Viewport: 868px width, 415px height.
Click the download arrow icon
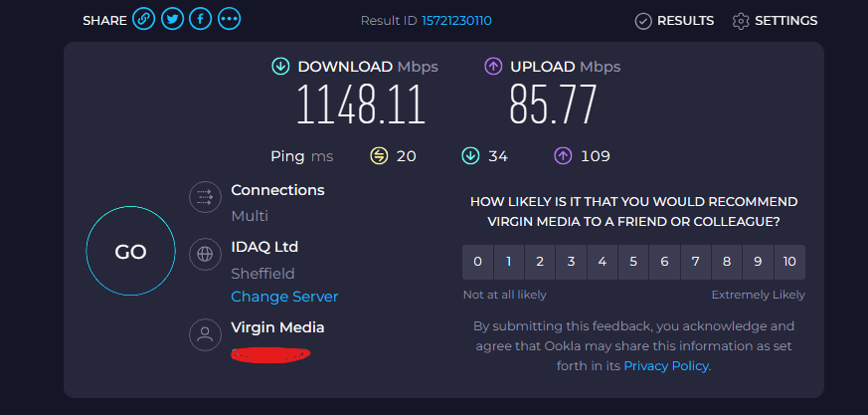pyautogui.click(x=280, y=67)
